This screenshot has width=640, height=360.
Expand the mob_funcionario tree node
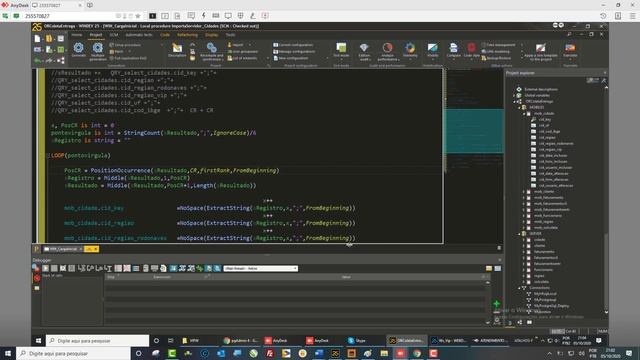pos(524,216)
